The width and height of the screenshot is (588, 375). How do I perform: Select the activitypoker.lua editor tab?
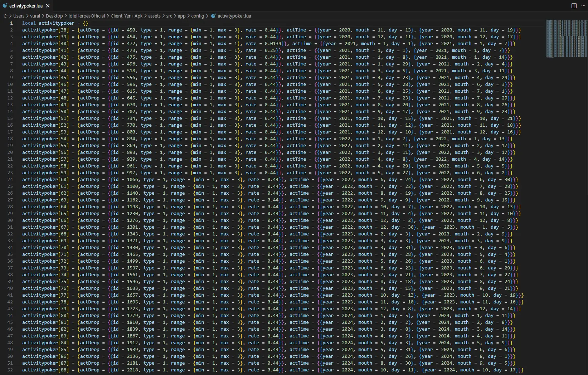click(26, 6)
